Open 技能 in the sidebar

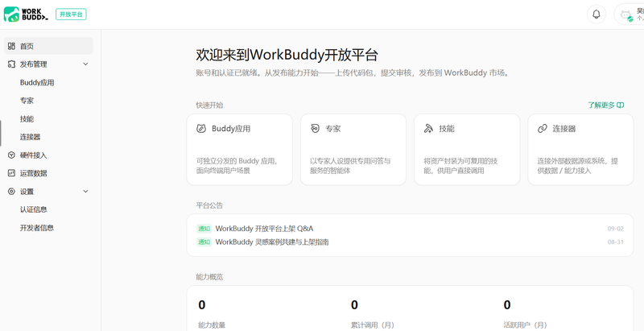tap(27, 119)
